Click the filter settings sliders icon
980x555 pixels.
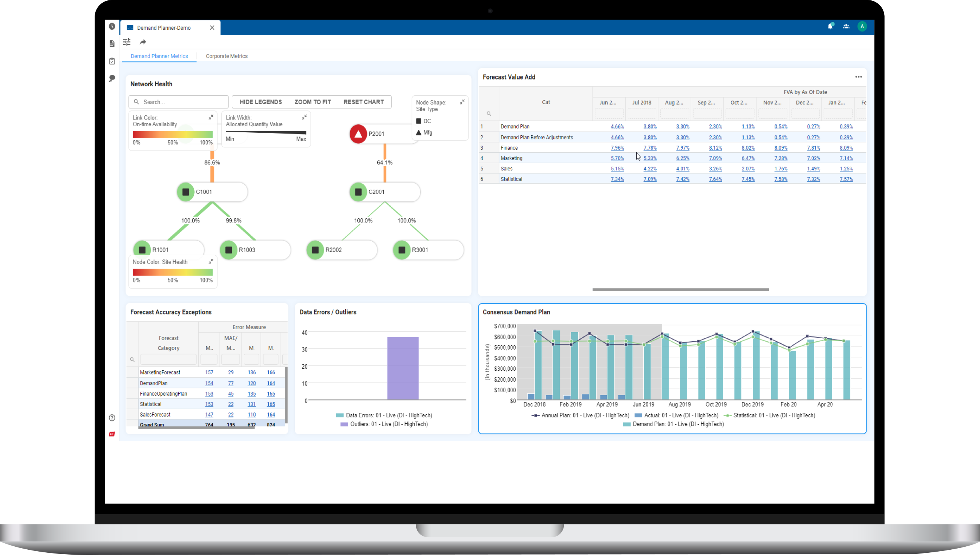tap(127, 42)
